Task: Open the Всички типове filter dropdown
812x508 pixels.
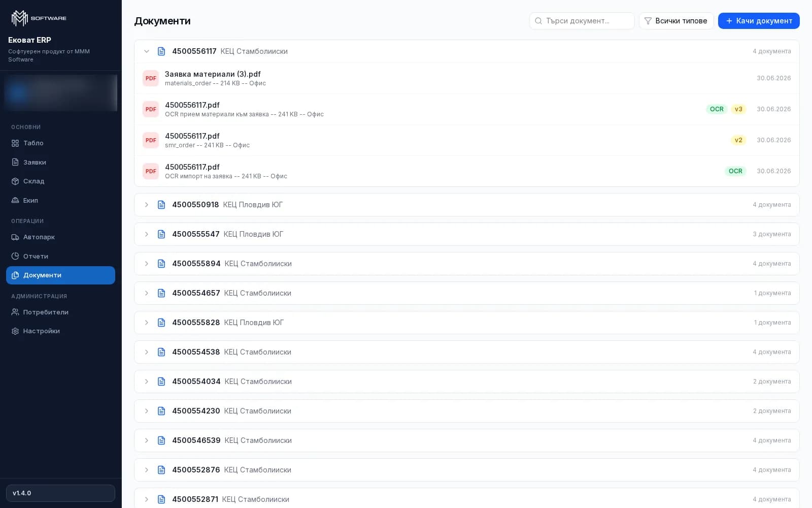Action: 676,21
